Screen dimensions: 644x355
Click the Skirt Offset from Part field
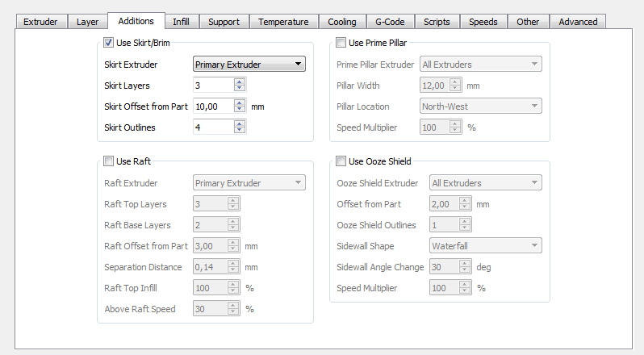click(213, 106)
